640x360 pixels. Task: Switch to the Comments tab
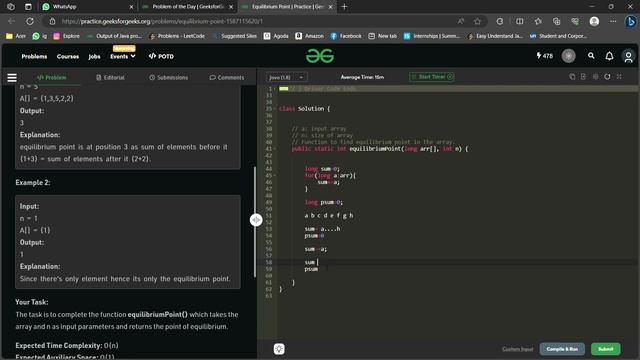227,78
